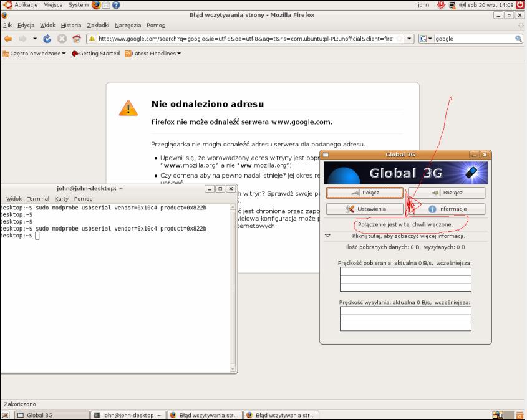Open the trash icon in bottom panel
This screenshot has width=527, height=420.
pyautogui.click(x=520, y=415)
